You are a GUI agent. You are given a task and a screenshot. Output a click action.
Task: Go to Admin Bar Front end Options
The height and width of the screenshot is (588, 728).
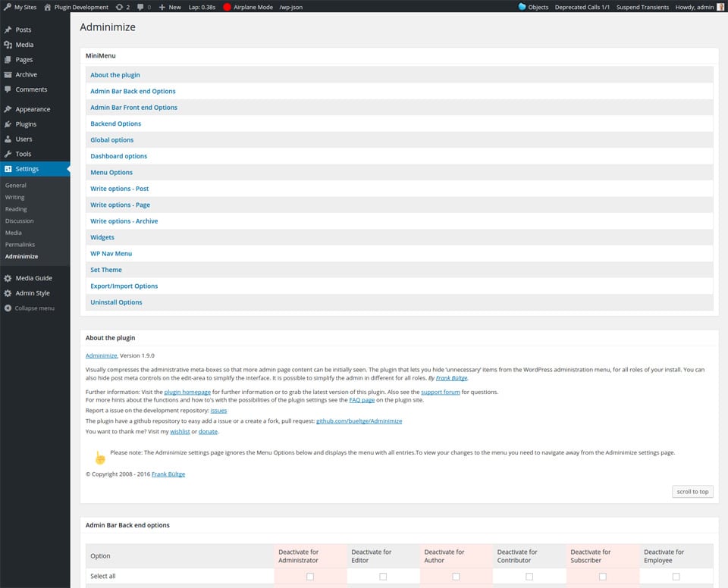pos(133,107)
